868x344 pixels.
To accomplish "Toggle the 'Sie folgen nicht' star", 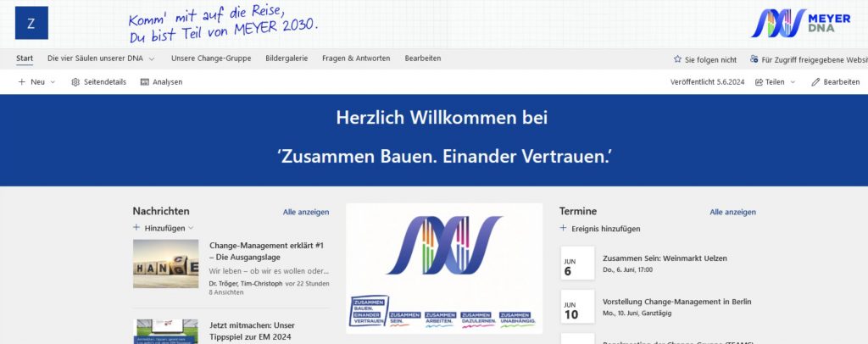I will coord(677,59).
